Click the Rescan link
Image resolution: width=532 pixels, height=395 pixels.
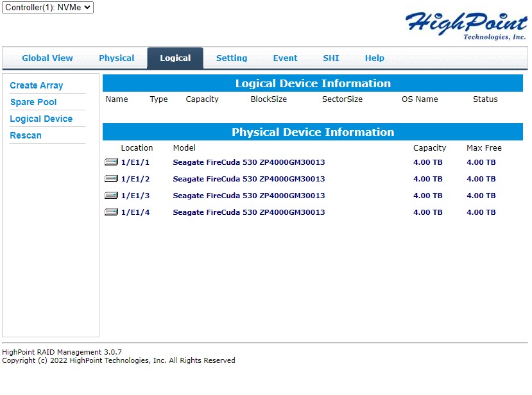[26, 135]
